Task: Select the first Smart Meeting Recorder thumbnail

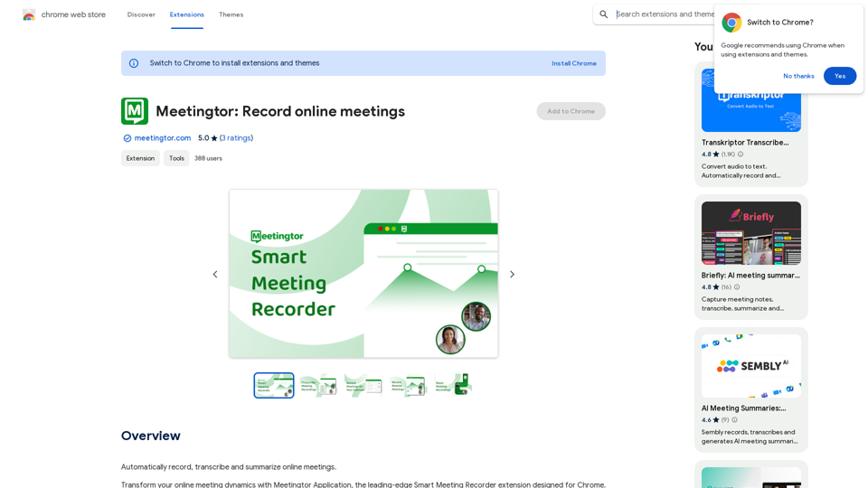Action: click(x=274, y=385)
